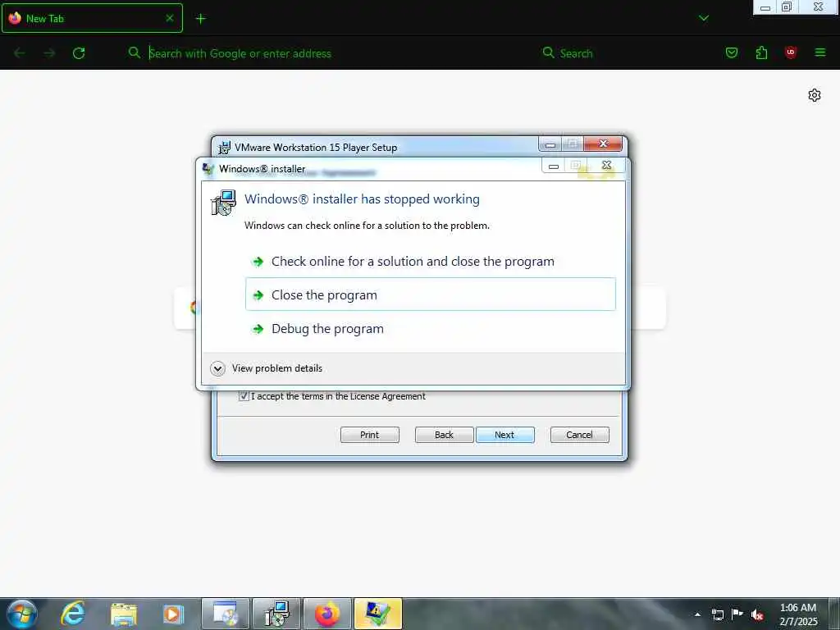Close the VMware Workstation Setup window

click(x=603, y=144)
